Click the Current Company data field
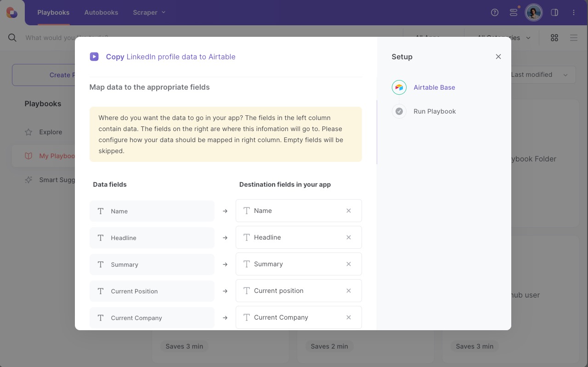This screenshot has width=588, height=367. (152, 318)
